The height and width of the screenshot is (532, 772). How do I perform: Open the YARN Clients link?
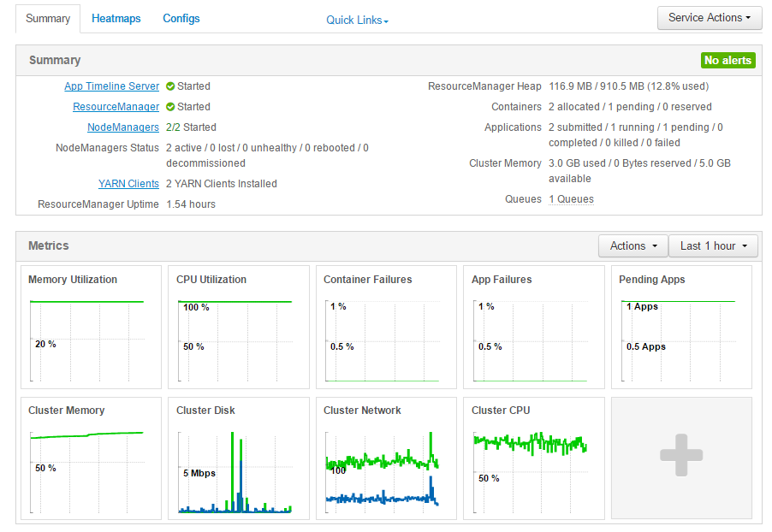click(128, 183)
